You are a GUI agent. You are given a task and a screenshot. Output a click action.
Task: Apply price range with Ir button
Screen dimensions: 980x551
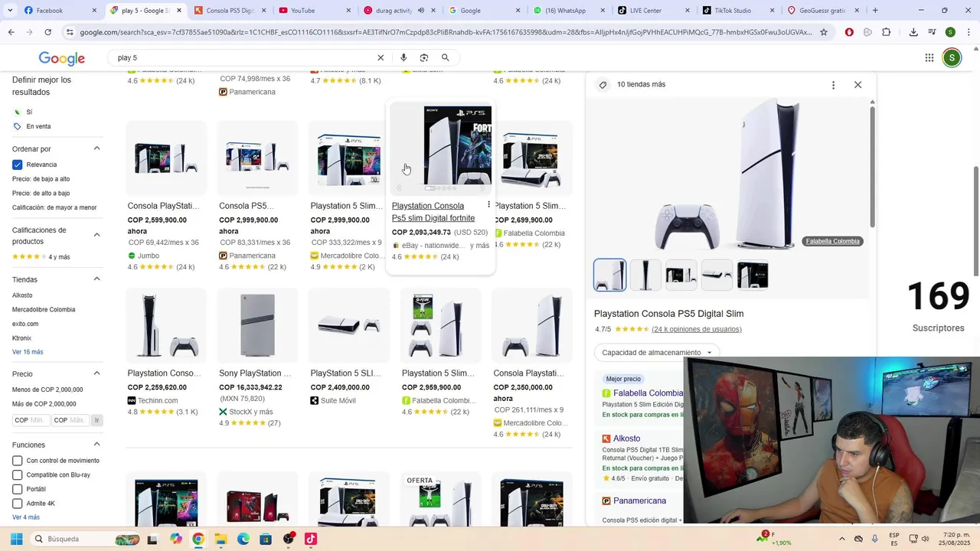[96, 420]
